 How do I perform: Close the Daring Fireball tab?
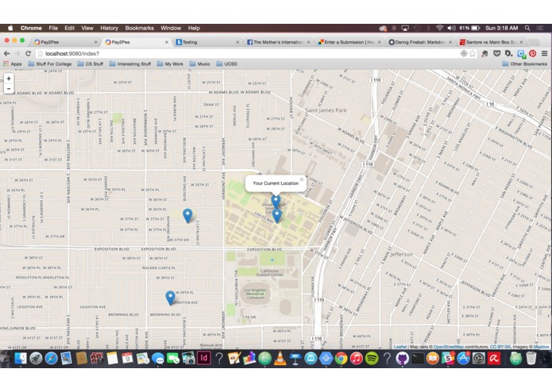pyautogui.click(x=450, y=42)
